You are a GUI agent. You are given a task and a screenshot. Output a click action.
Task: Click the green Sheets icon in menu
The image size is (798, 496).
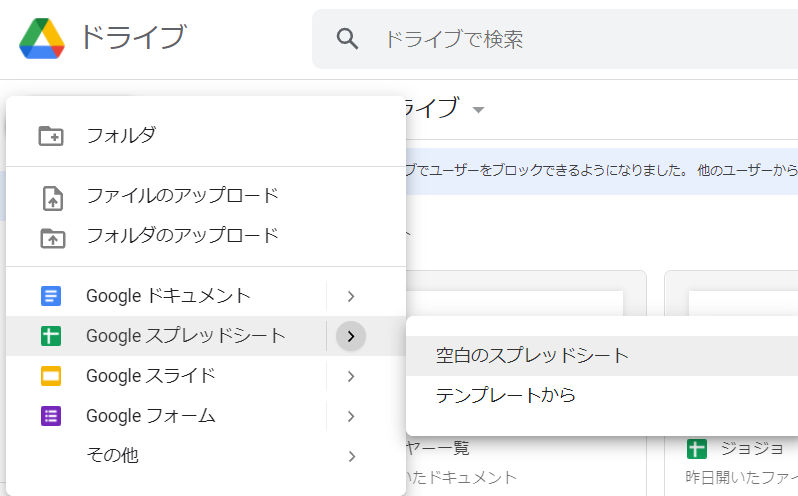pyautogui.click(x=51, y=336)
